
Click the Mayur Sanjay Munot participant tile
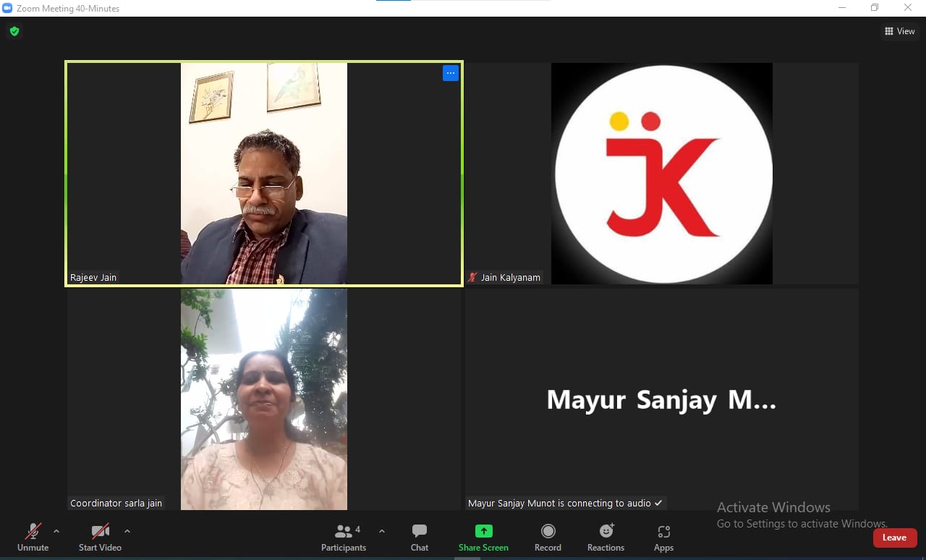[661, 399]
